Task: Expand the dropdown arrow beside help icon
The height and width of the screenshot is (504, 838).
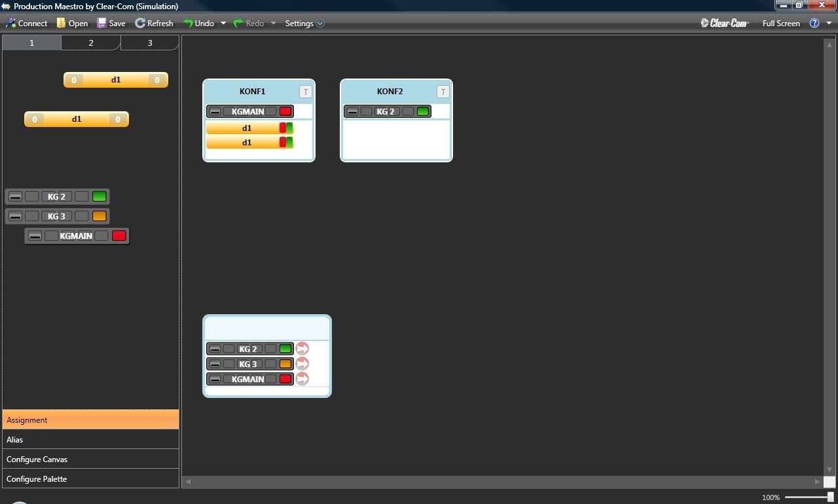Action: point(829,24)
